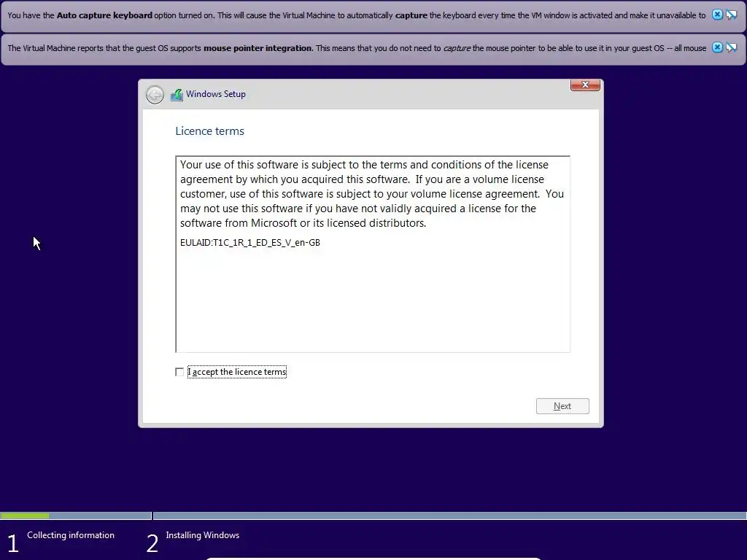Dismiss the mouse pointer integration notification
Screen dimensions: 747x560
tap(717, 47)
